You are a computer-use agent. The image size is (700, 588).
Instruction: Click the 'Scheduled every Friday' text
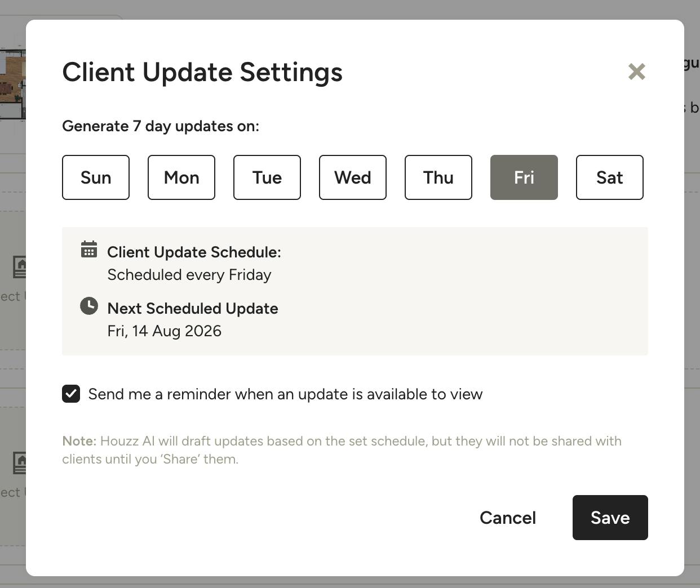click(x=189, y=275)
